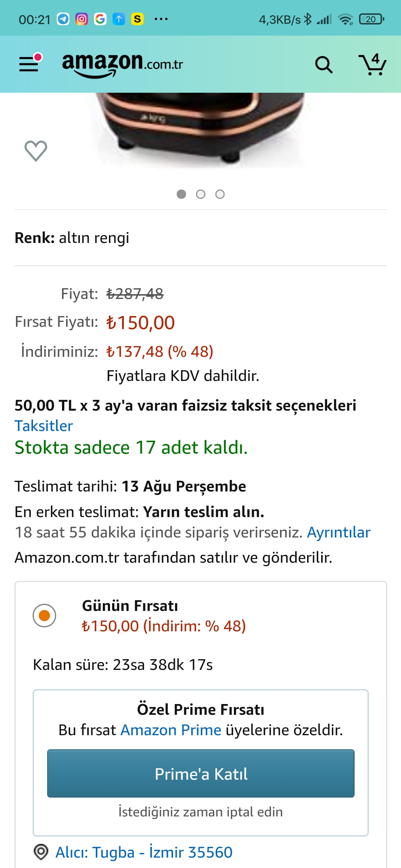Open the search magnifier
The height and width of the screenshot is (868, 401).
324,65
